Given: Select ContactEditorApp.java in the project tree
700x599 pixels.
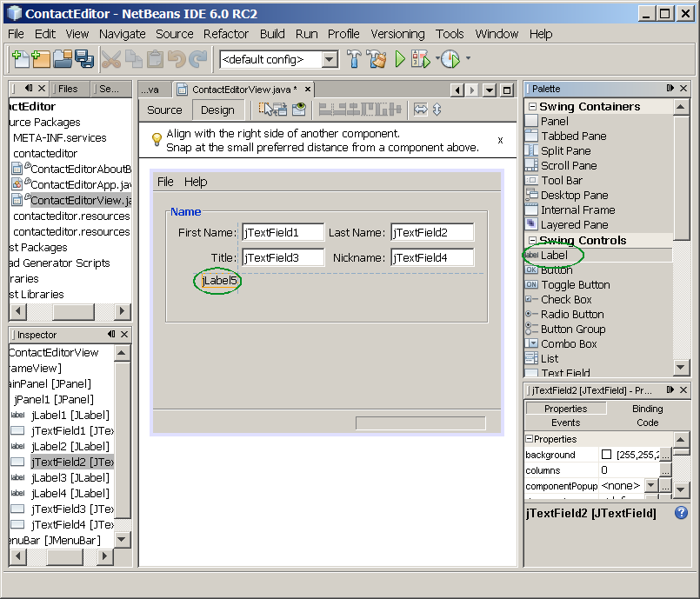Looking at the screenshot, I should [x=81, y=184].
